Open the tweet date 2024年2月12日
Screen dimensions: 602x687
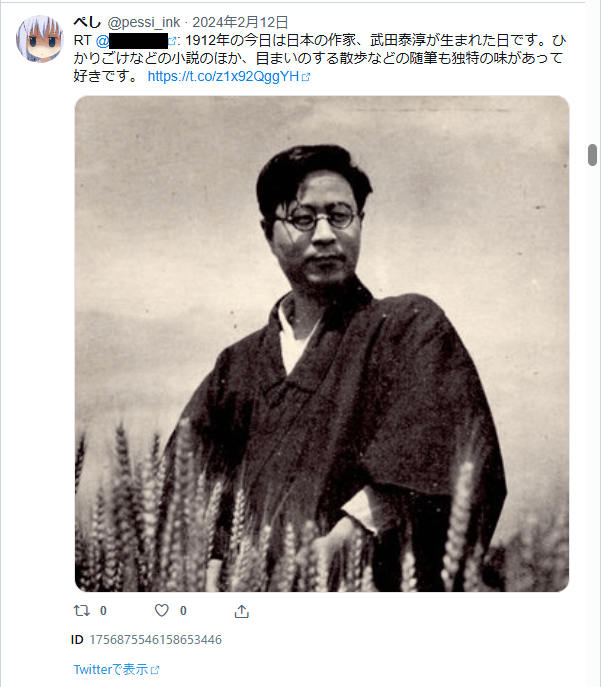click(241, 22)
